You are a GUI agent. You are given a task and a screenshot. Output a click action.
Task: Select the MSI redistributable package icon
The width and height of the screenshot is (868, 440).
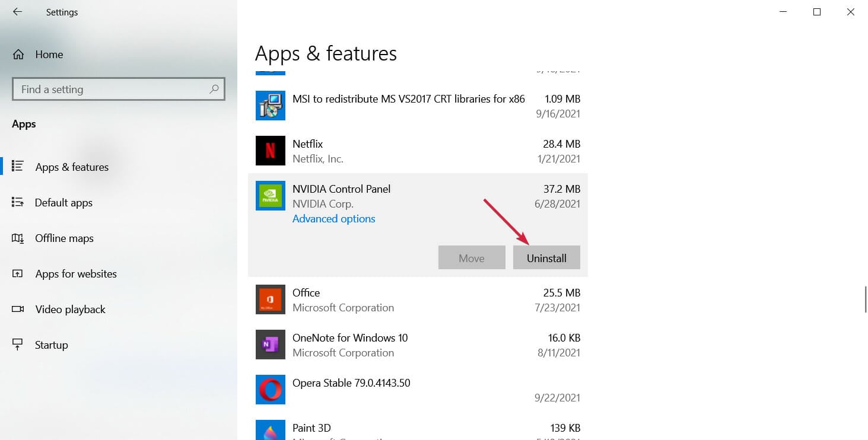270,106
